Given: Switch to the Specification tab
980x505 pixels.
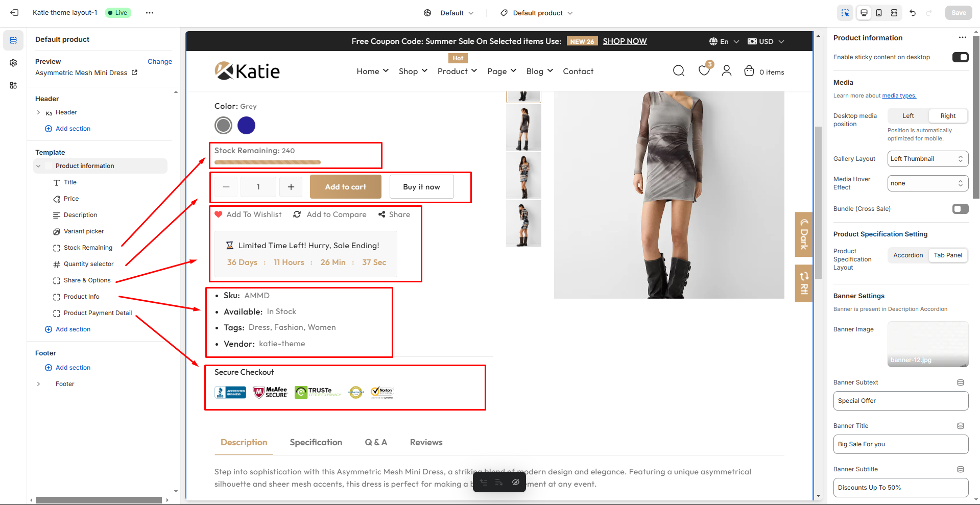Looking at the screenshot, I should [316, 442].
